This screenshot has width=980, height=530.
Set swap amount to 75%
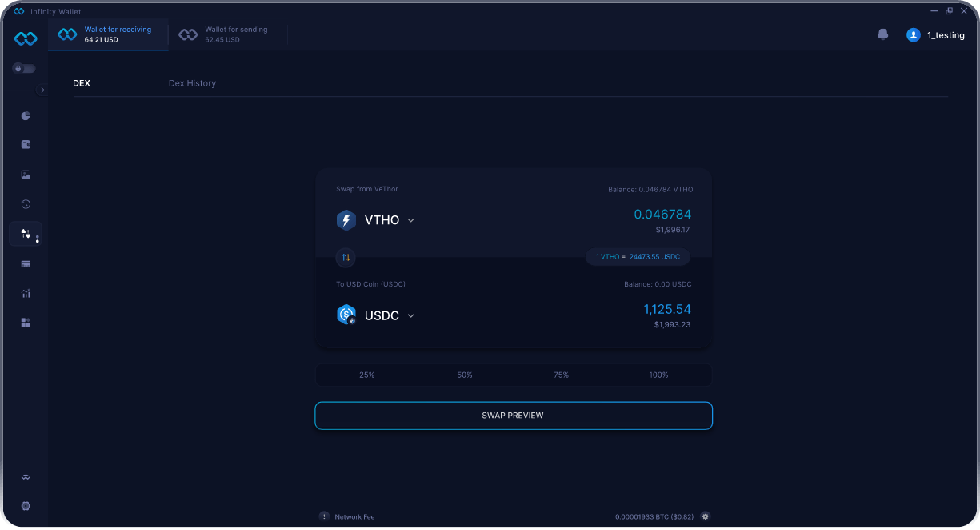click(x=562, y=375)
